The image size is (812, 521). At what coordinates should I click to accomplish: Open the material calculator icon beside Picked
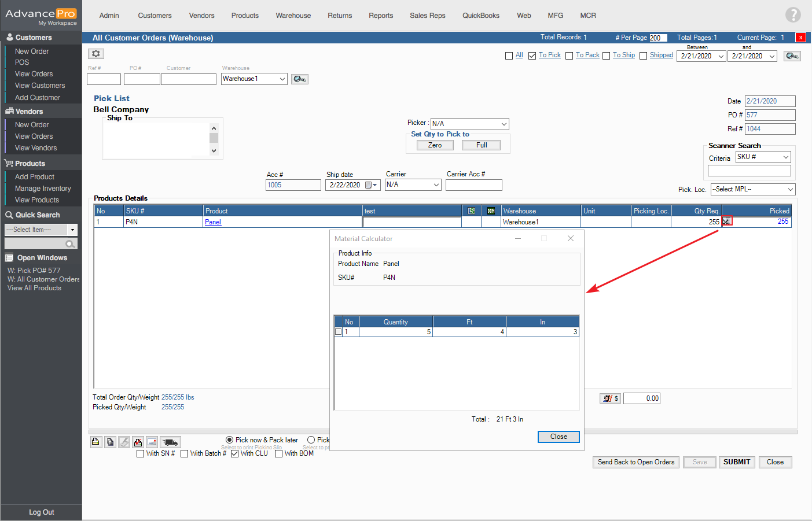tap(726, 221)
